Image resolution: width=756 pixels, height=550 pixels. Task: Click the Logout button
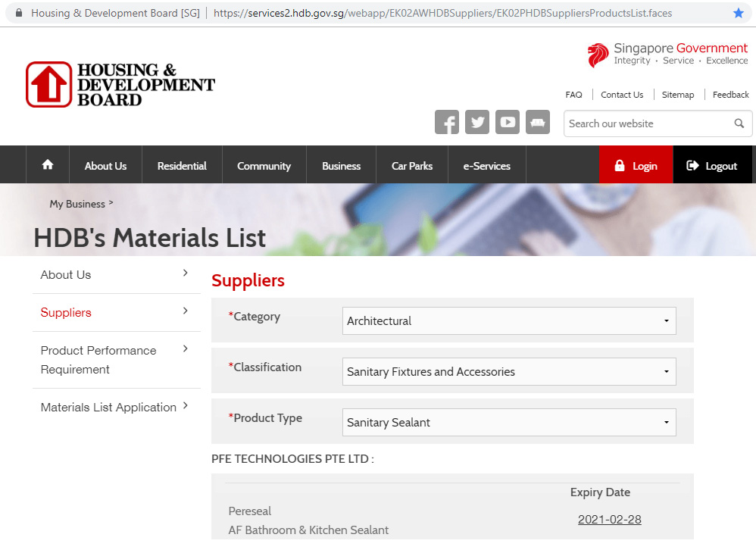[x=712, y=166]
